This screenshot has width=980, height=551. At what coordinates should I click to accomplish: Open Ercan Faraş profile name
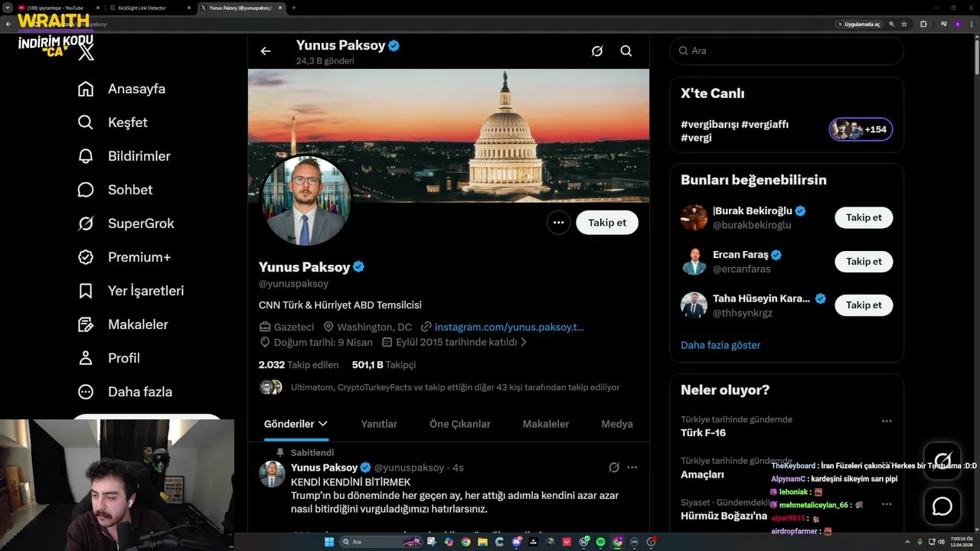[740, 255]
